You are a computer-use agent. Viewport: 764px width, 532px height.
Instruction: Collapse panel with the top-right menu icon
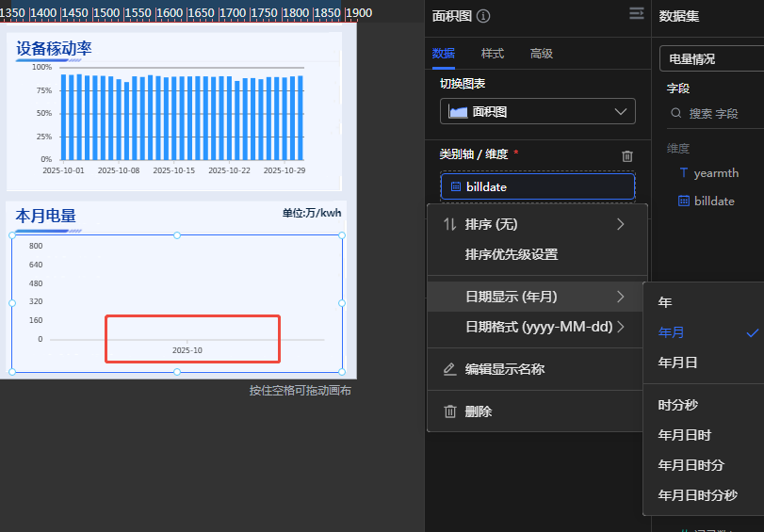click(x=637, y=13)
